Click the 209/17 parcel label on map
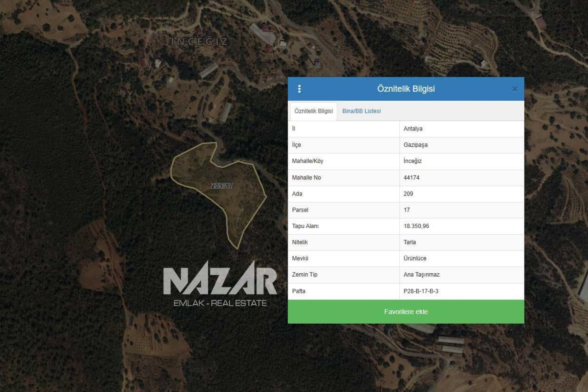The height and width of the screenshot is (392, 588). pos(222,186)
